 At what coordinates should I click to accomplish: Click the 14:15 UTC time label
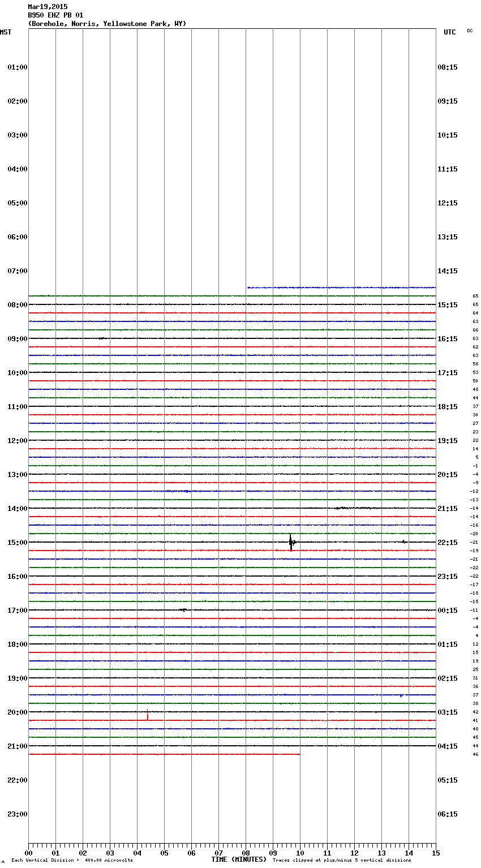pyautogui.click(x=448, y=271)
